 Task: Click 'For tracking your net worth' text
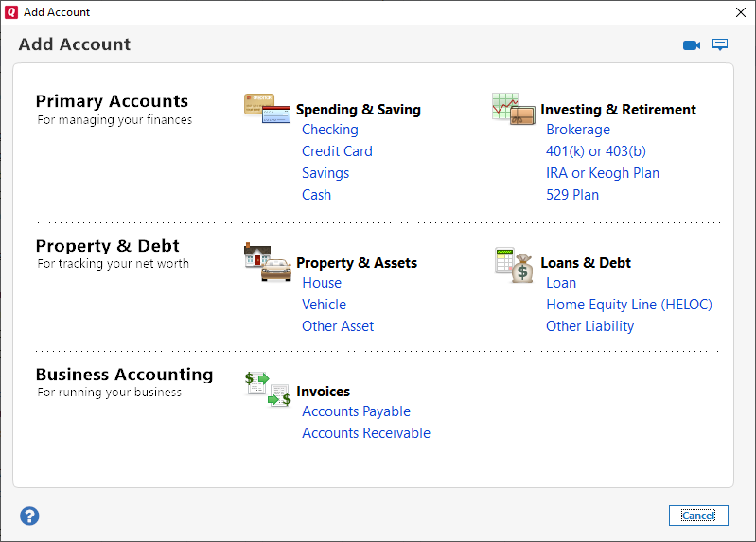[113, 264]
